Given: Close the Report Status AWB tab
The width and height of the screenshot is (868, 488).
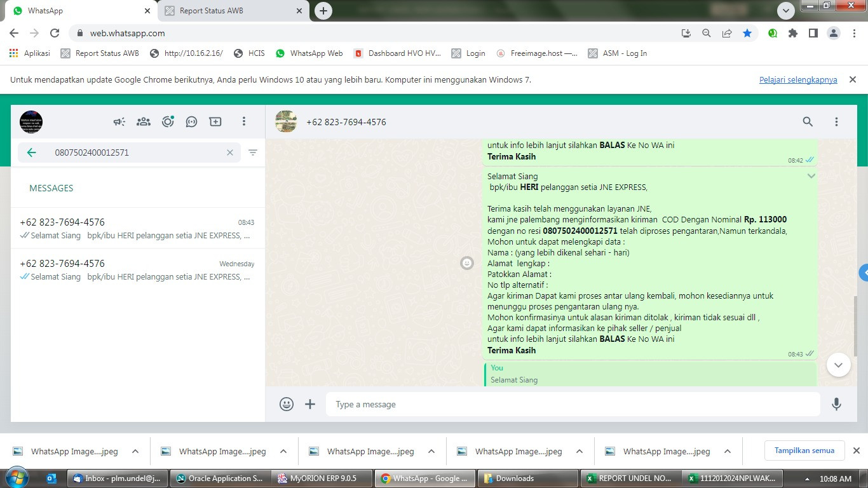Looking at the screenshot, I should pyautogui.click(x=299, y=11).
